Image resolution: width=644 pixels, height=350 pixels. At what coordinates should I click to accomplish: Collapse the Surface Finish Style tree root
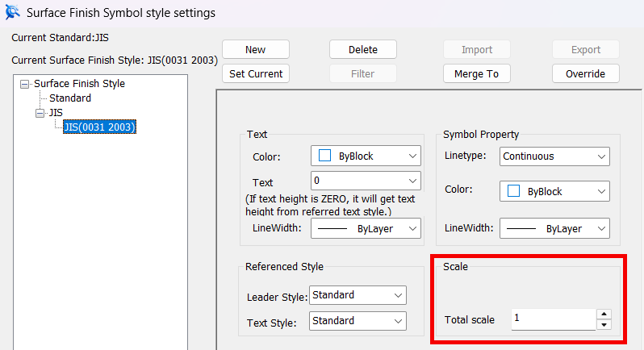tap(25, 84)
